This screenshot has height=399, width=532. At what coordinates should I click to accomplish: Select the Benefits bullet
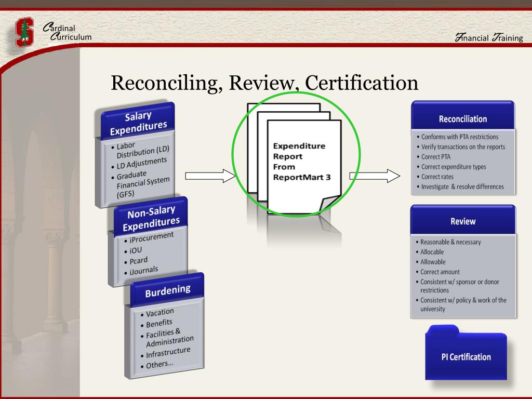[x=157, y=323]
